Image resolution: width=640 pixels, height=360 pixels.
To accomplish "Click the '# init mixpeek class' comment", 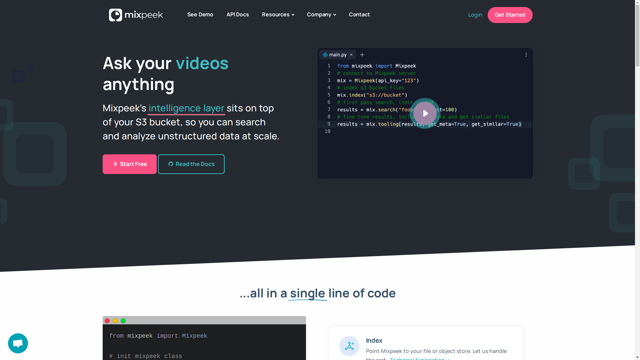I will click(145, 356).
